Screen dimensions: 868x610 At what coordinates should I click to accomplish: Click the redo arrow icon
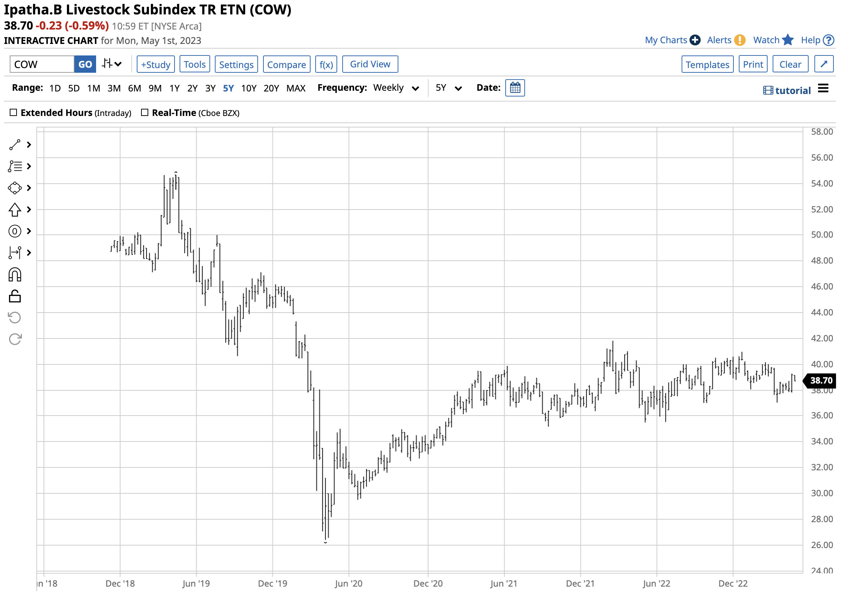(15, 339)
